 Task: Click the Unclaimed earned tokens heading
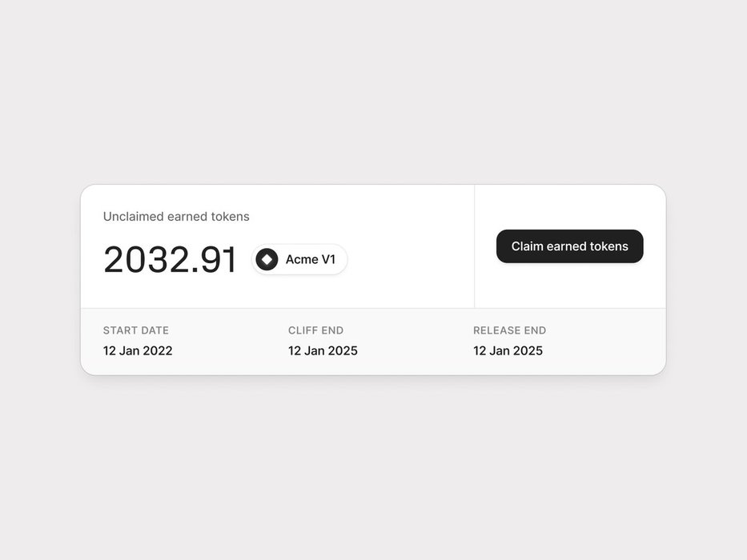[x=176, y=217]
